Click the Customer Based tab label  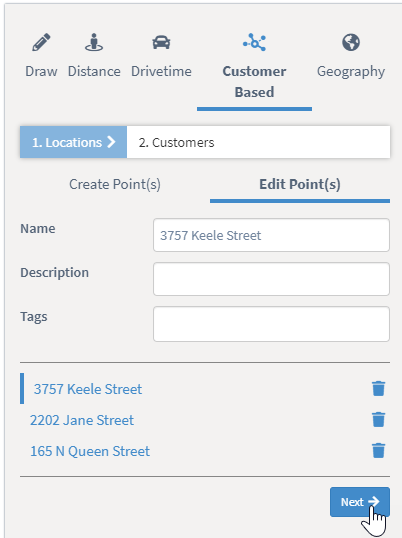[255, 82]
